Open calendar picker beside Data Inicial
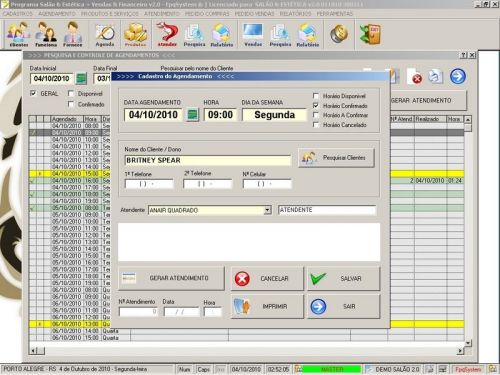Image resolution: width=500 pixels, height=375 pixels. pyautogui.click(x=81, y=79)
